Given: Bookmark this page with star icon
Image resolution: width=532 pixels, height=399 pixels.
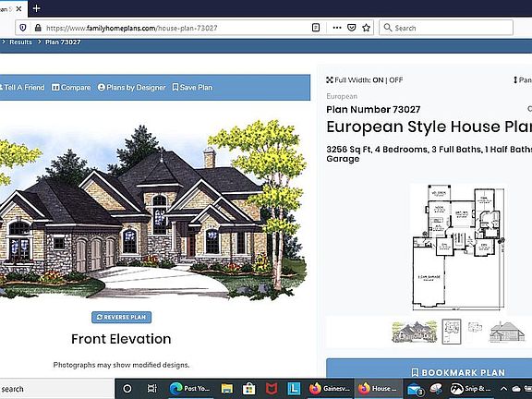Looking at the screenshot, I should tap(366, 28).
